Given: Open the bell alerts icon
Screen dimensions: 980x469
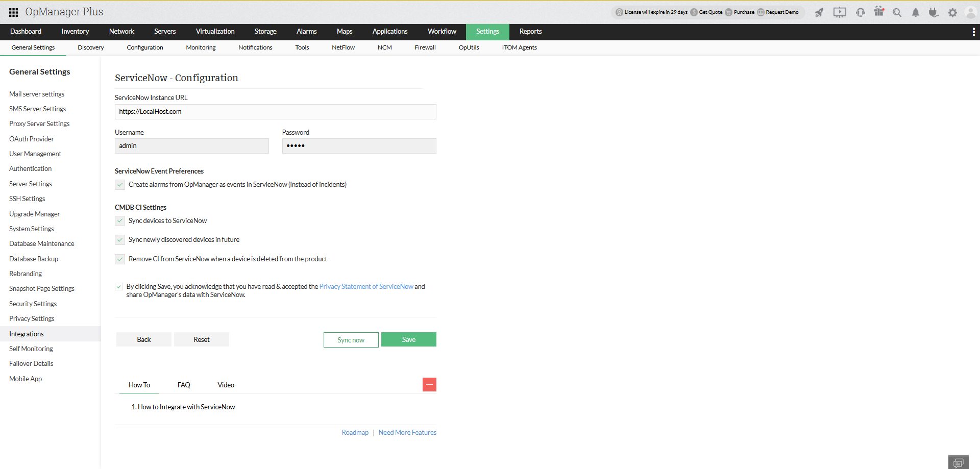Looking at the screenshot, I should point(916,12).
